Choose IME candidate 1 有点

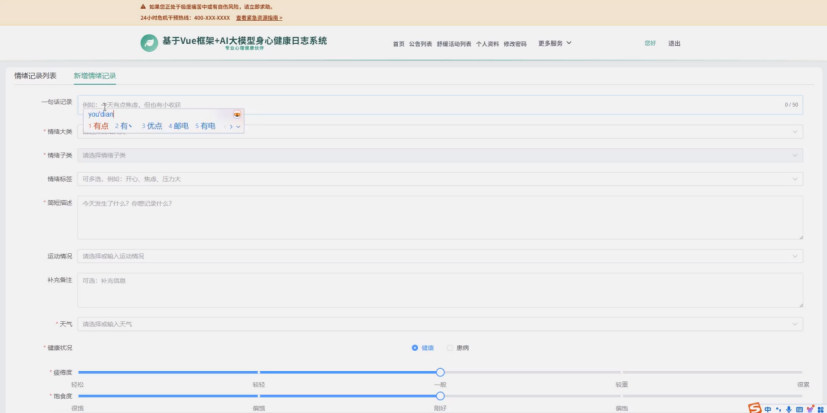point(99,126)
